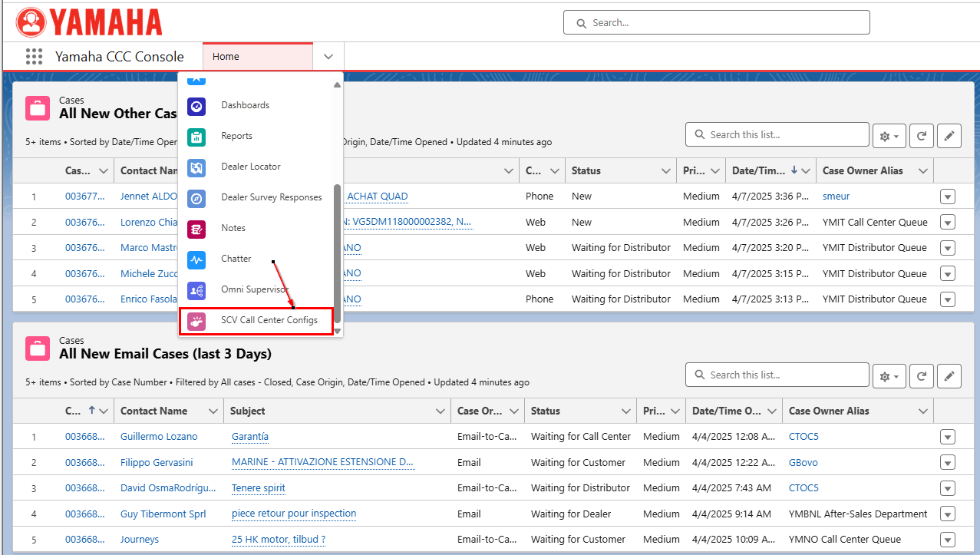Open subject piece retour pour inspection
Screen dimensions: 980x555
(294, 513)
